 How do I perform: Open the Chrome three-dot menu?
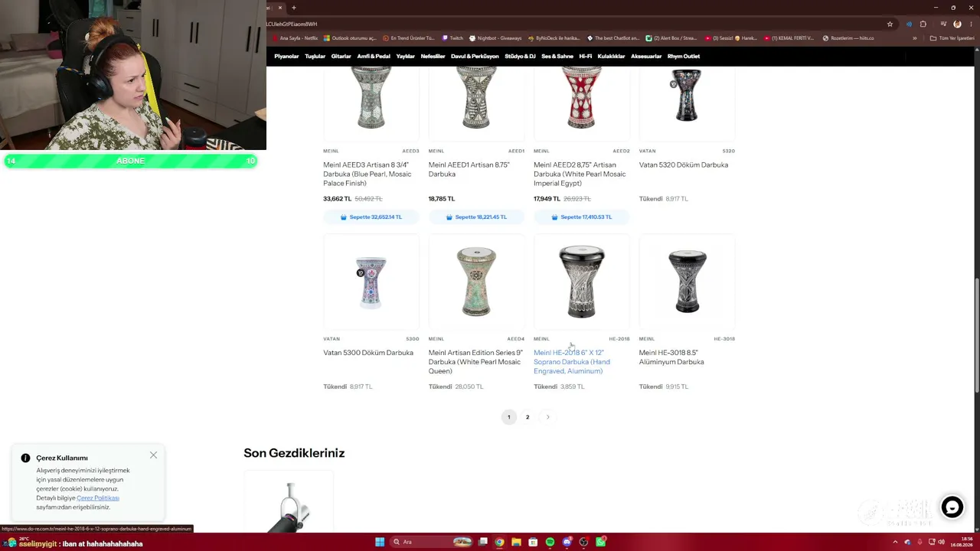[970, 24]
